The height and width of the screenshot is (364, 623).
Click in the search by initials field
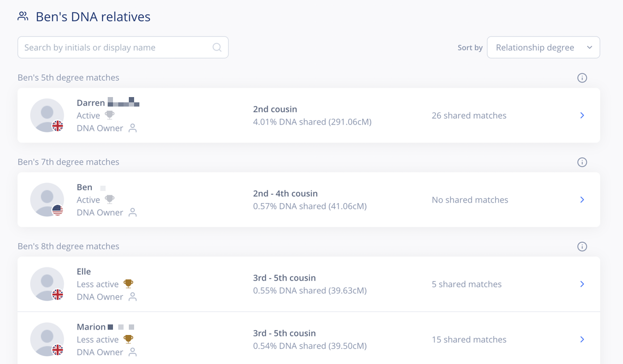[116, 47]
